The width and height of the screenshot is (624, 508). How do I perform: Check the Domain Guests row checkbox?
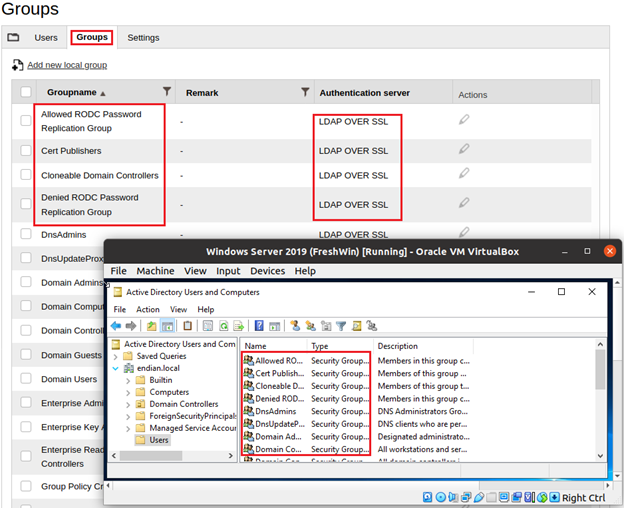26,354
